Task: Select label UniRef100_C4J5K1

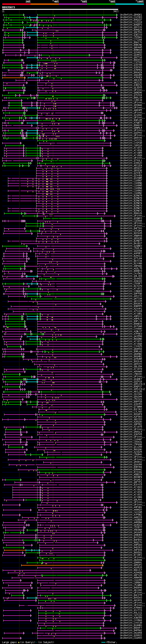Action: (131, 274)
